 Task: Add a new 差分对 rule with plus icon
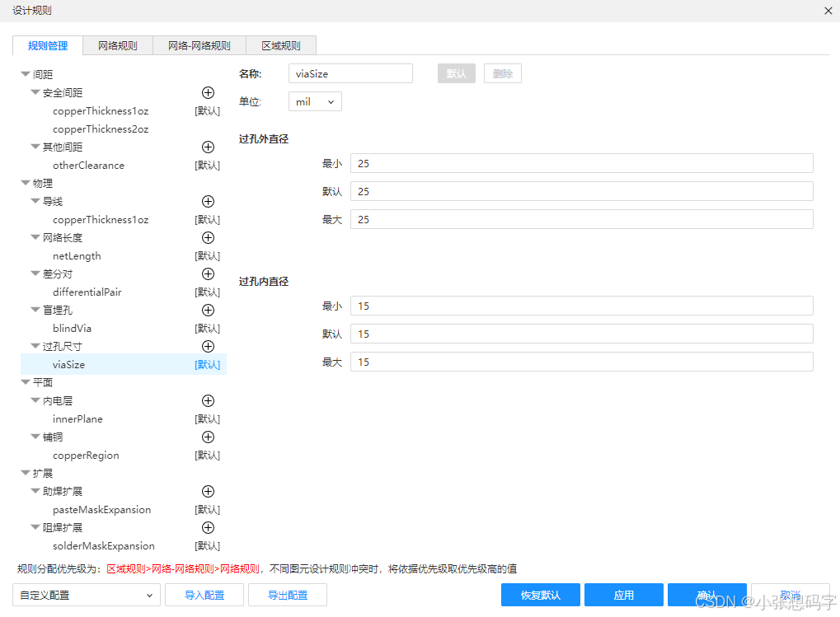(208, 274)
